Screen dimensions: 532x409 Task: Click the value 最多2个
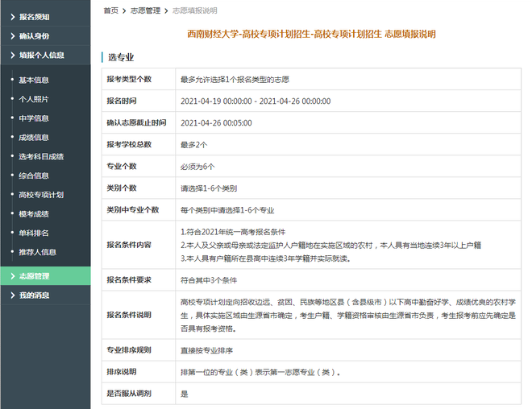(x=193, y=145)
